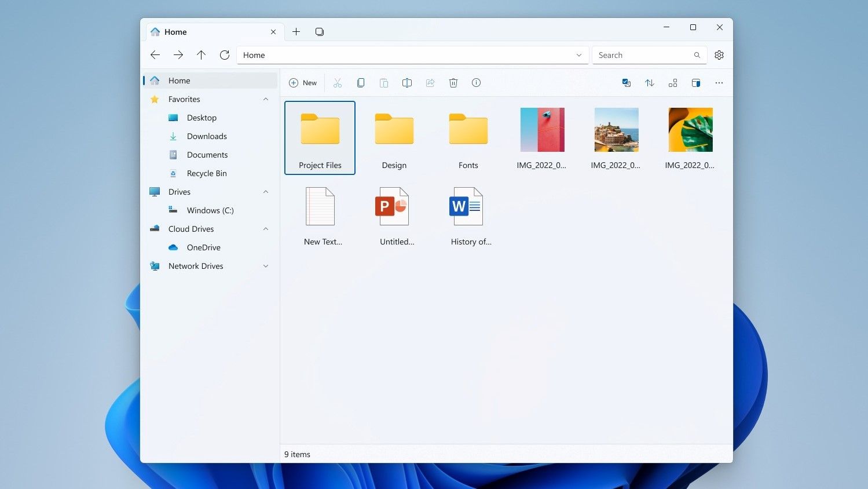Click the Paste icon
Screen dimensions: 868x489
(x=384, y=82)
